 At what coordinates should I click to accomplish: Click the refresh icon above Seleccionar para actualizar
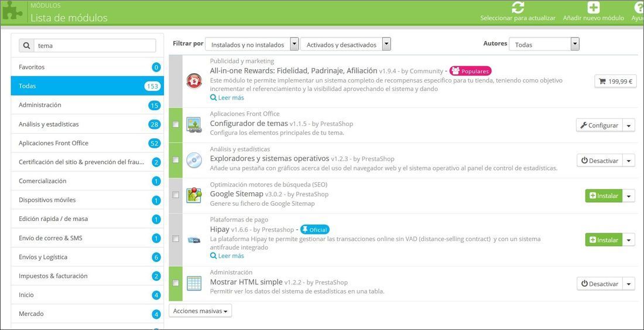[518, 8]
